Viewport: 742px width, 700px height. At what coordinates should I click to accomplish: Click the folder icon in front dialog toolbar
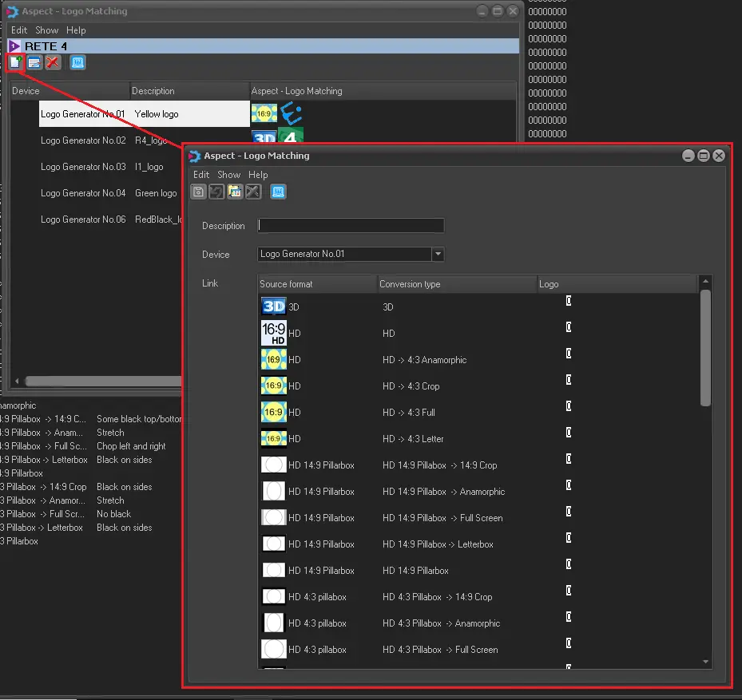click(x=235, y=192)
